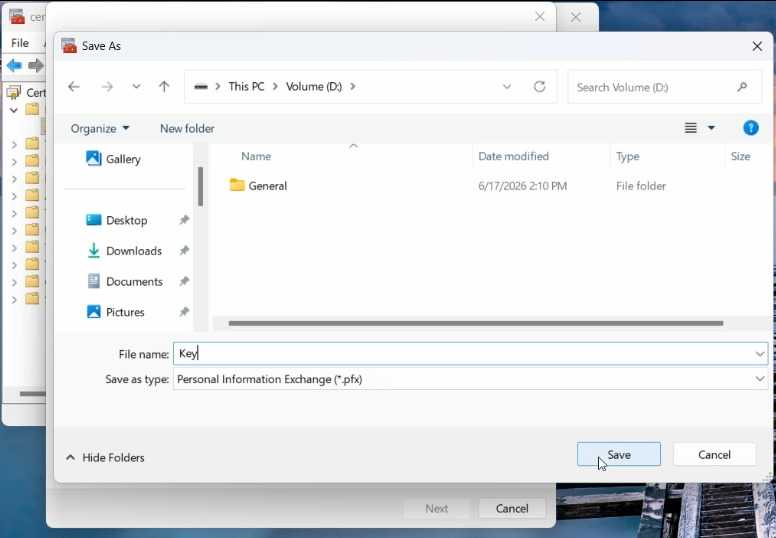Click the blue Back arrow in the certificate manager toolbar

14,65
